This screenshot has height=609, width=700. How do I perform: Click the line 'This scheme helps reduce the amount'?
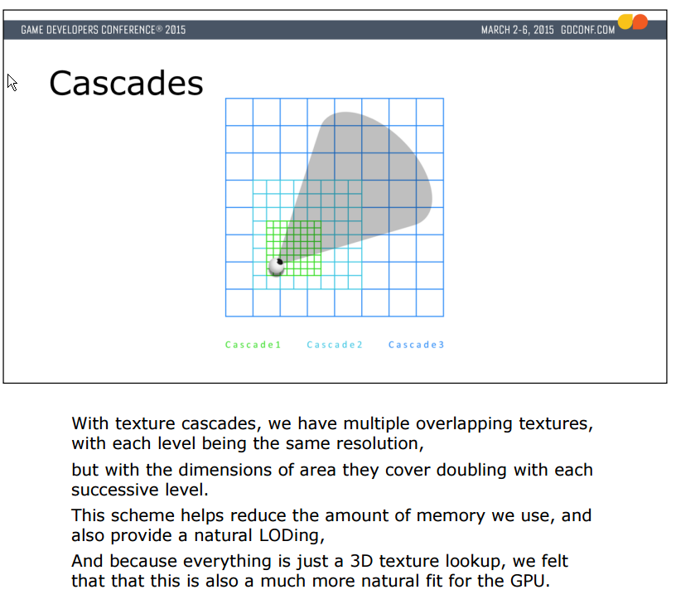(331, 515)
